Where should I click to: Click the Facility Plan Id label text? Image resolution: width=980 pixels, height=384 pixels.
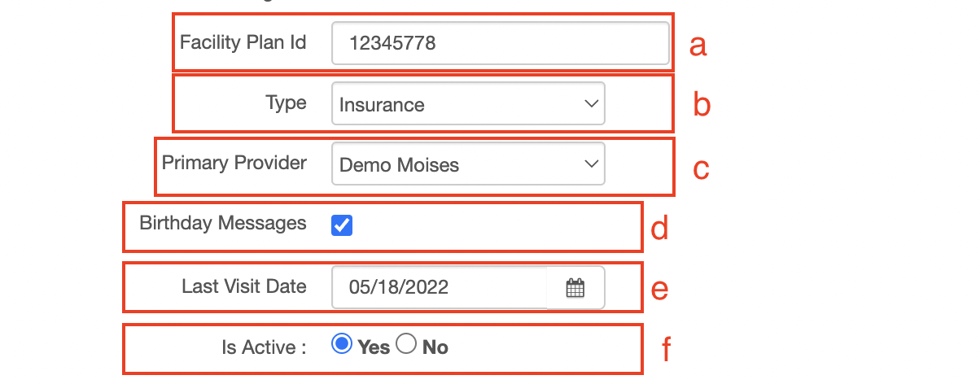[243, 42]
